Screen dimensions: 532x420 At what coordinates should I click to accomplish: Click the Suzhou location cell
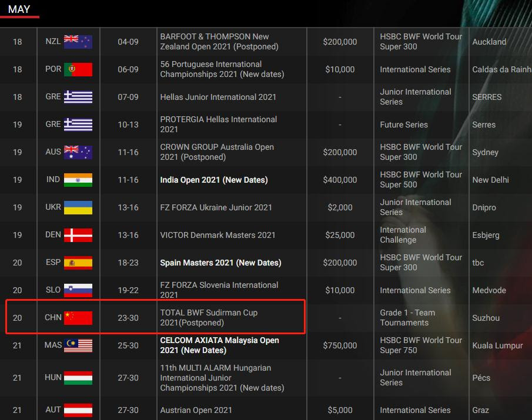[486, 318]
